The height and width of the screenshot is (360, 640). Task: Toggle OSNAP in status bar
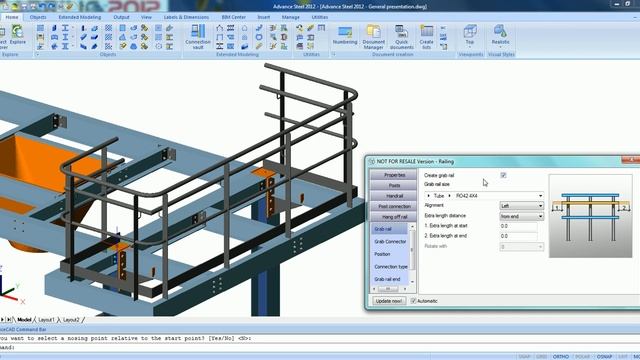(604, 356)
